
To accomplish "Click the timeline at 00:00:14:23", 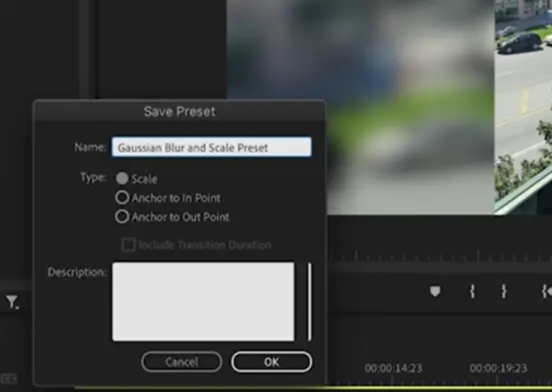I will pyautogui.click(x=393, y=368).
